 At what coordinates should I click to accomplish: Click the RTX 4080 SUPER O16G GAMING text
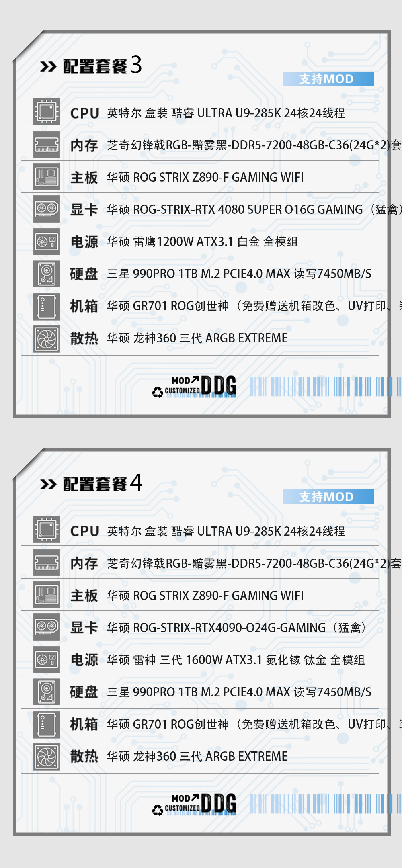click(254, 209)
